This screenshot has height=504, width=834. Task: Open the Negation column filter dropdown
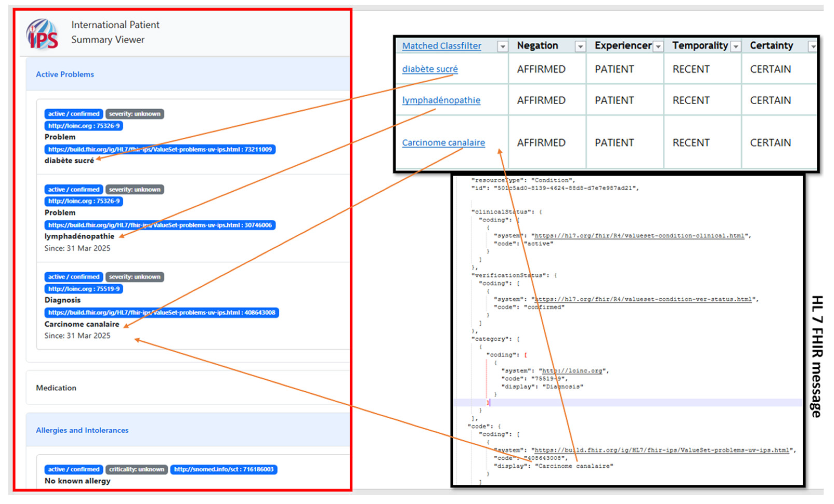[x=581, y=46]
